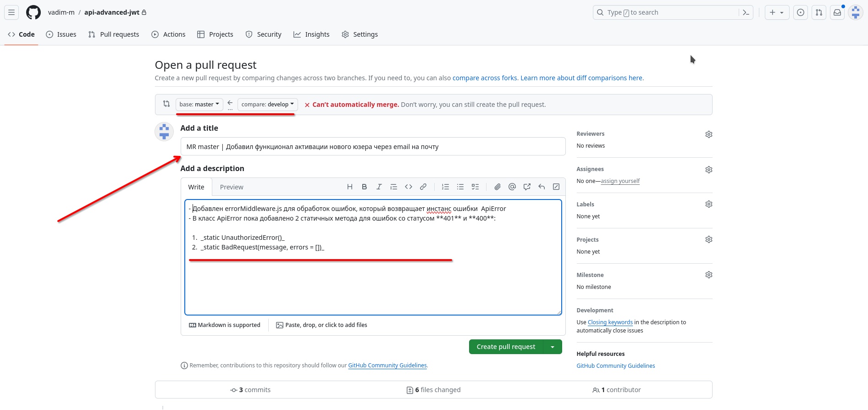Open the Issues tab
Image resolution: width=868 pixels, height=410 pixels.
pos(61,34)
